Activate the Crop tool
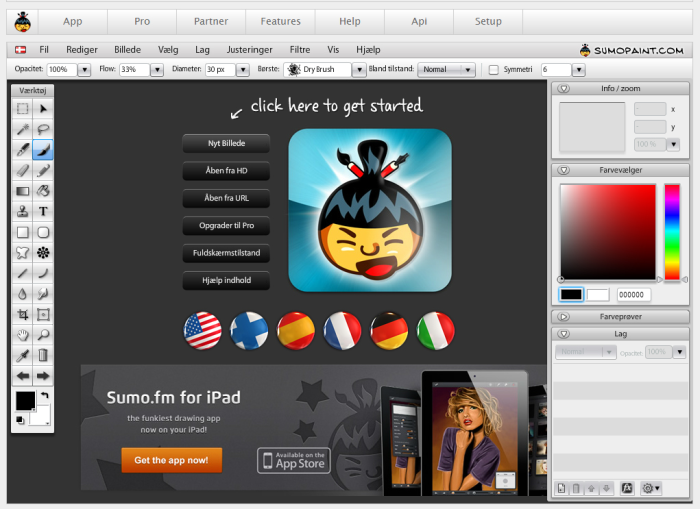700x509 pixels. click(22, 314)
